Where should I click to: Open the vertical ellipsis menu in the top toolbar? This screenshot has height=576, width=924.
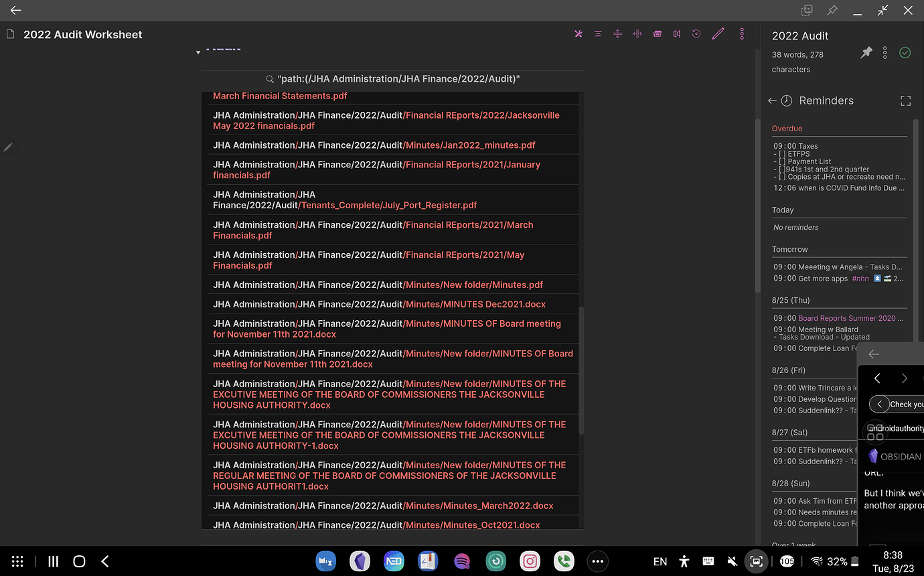point(742,33)
